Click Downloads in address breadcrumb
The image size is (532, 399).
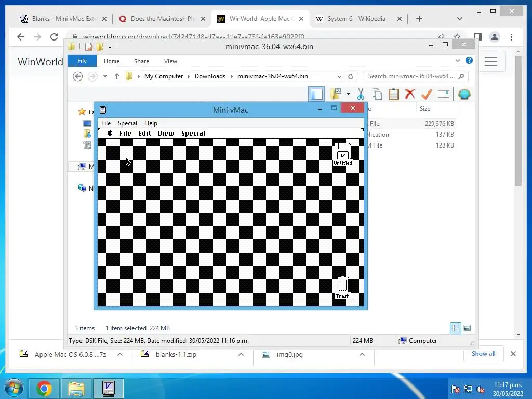(210, 76)
